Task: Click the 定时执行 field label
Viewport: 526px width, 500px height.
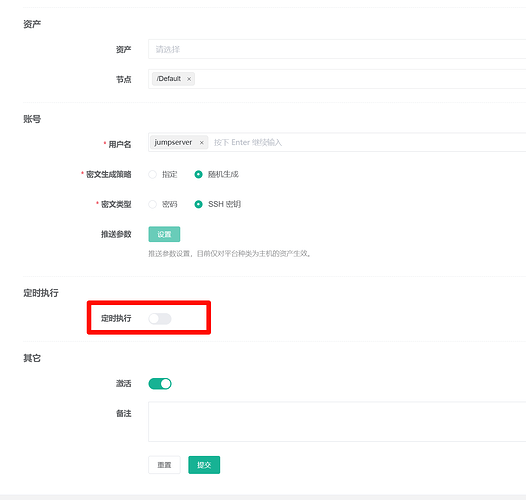Action: click(x=116, y=318)
